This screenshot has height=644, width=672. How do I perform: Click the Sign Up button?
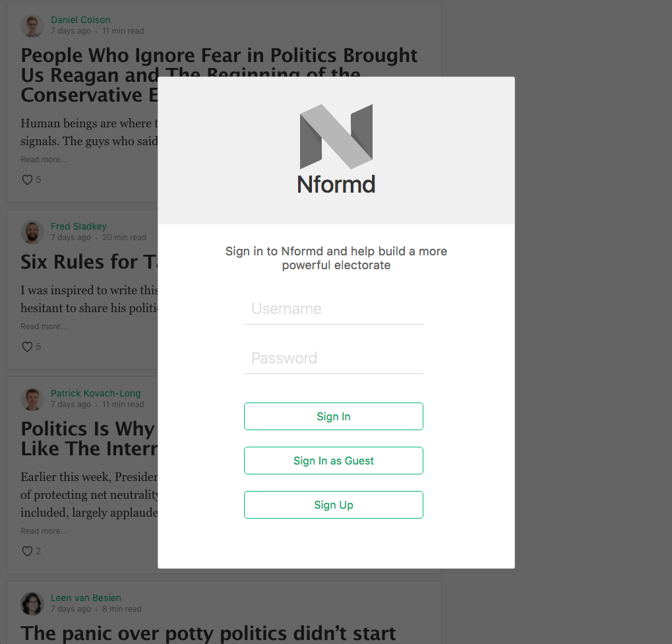[334, 505]
